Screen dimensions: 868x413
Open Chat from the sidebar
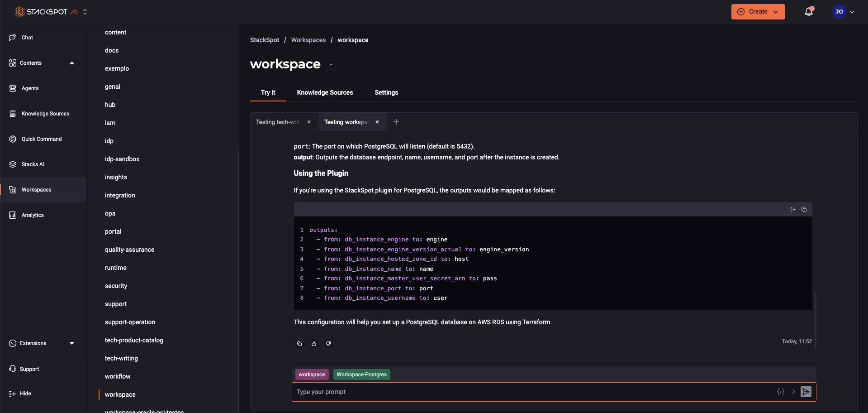pyautogui.click(x=27, y=38)
